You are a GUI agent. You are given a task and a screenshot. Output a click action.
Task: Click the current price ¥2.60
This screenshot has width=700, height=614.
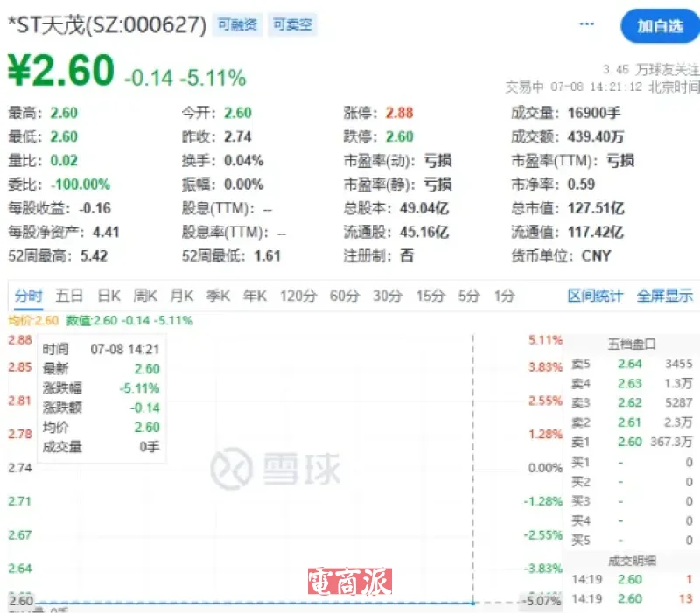click(x=61, y=70)
